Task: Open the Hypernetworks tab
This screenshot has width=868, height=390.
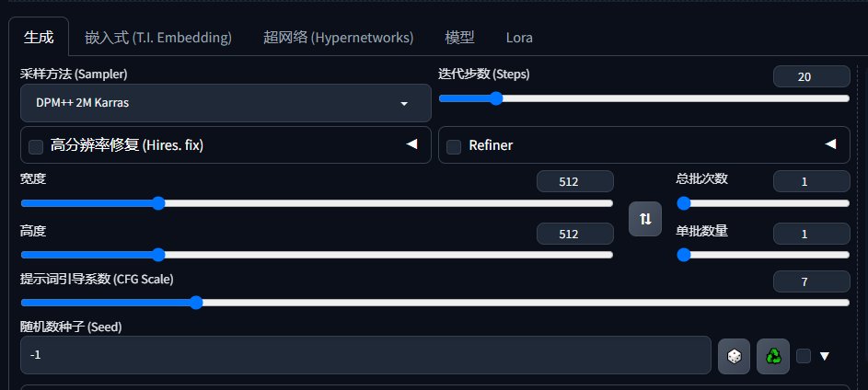Action: tap(338, 38)
